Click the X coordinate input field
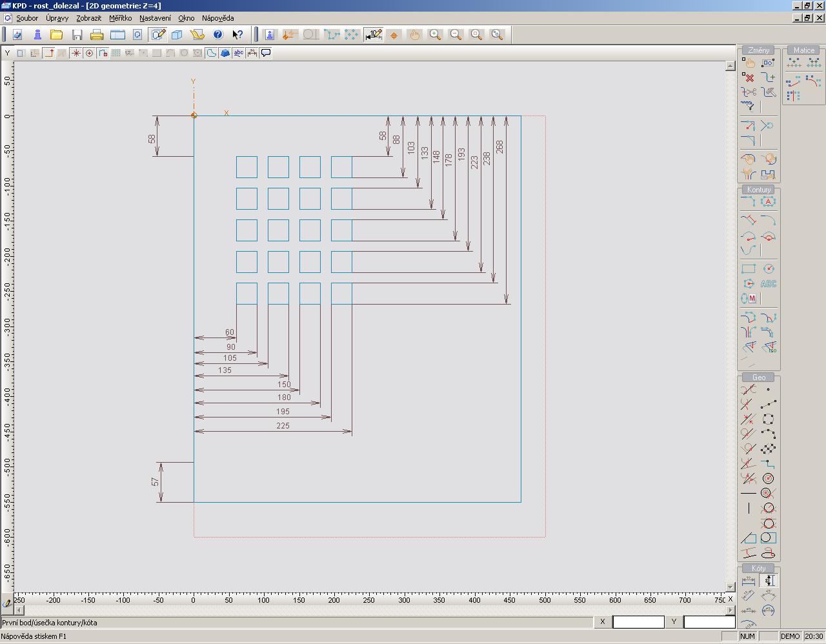 click(638, 622)
